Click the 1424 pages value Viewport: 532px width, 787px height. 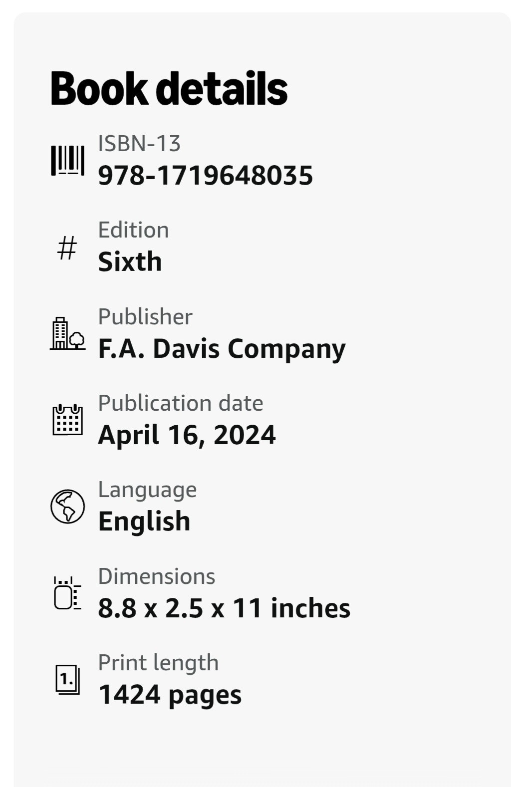170,695
